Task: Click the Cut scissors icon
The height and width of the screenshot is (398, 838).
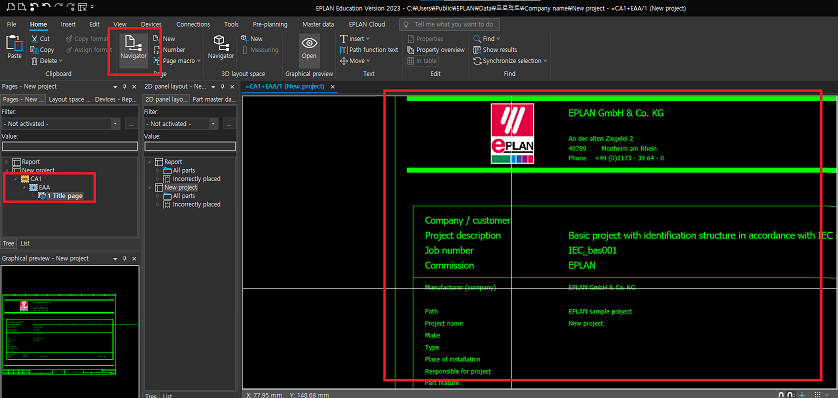Action: click(x=34, y=38)
